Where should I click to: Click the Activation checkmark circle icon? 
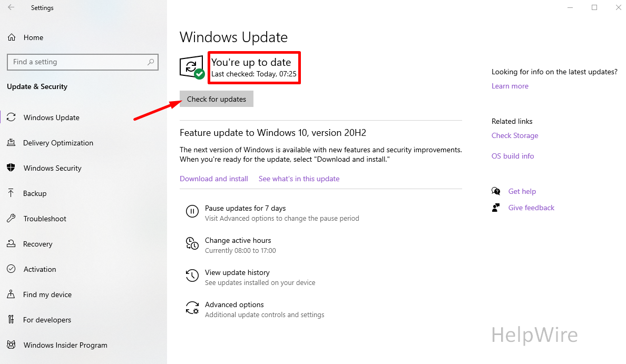tap(11, 269)
